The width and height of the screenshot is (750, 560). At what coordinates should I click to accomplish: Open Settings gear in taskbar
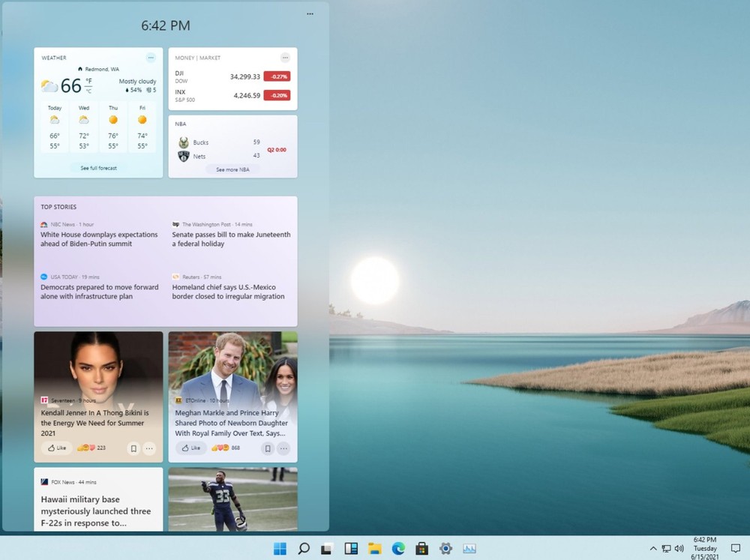pos(445,548)
